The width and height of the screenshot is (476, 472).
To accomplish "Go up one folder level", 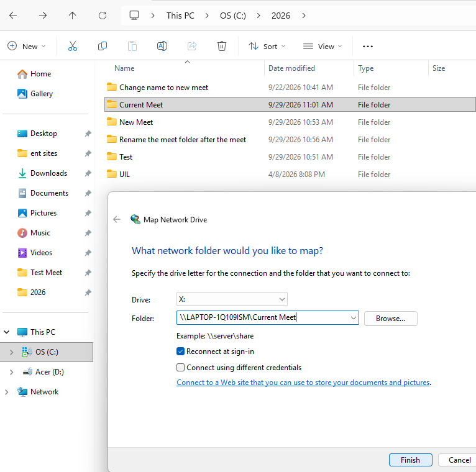I will [72, 16].
